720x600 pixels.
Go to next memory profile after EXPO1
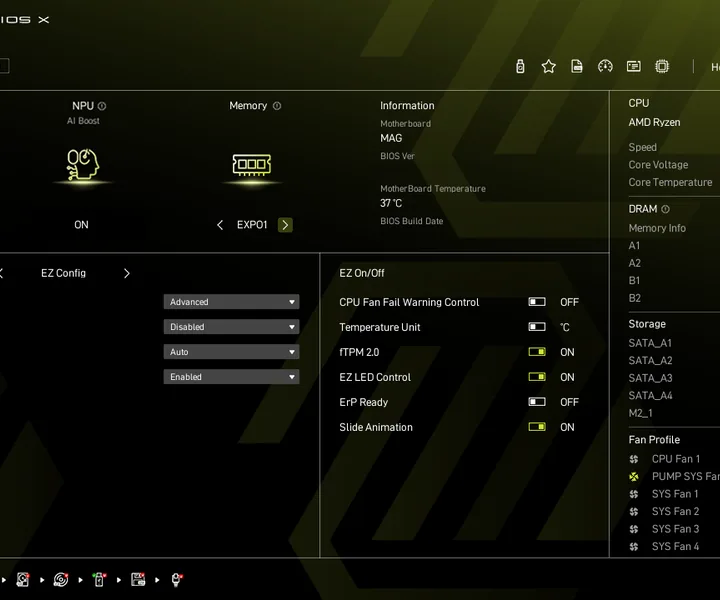pos(285,225)
